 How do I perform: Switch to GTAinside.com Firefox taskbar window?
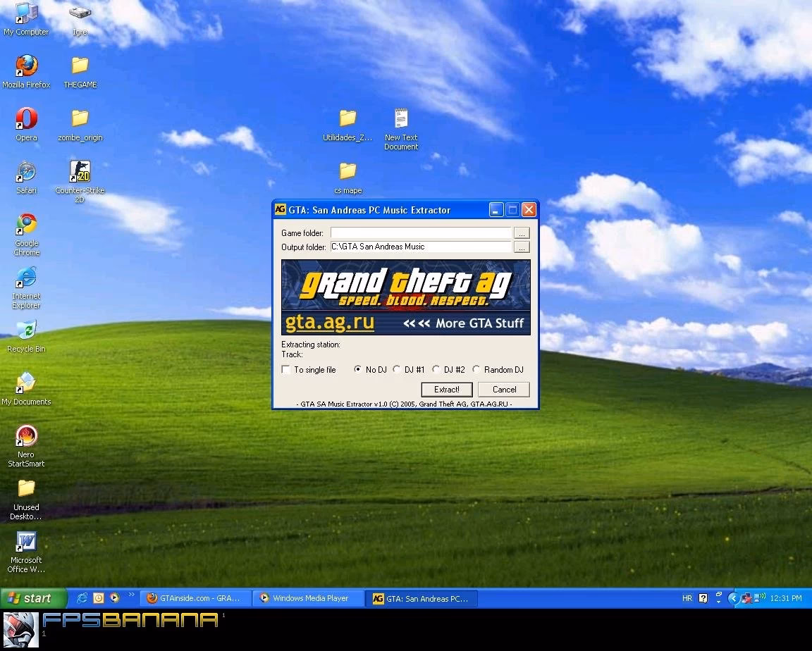[196, 598]
